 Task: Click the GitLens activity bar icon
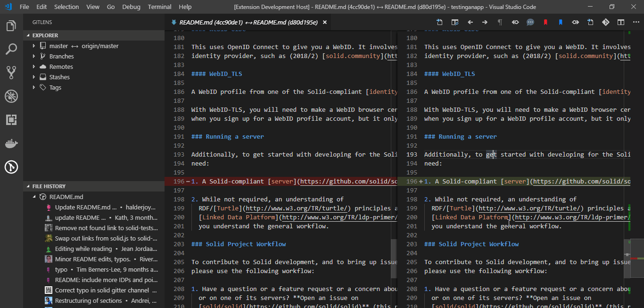pos(11,166)
